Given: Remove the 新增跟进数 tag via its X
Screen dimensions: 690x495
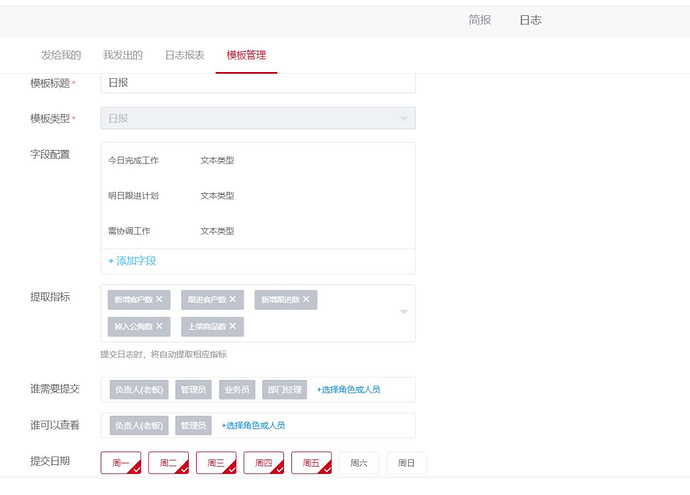Looking at the screenshot, I should [306, 299].
